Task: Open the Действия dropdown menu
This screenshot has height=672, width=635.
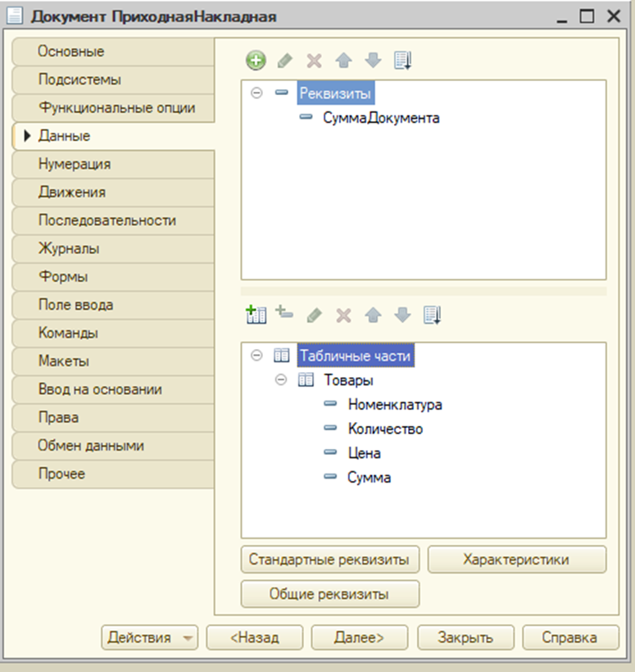Action: [x=150, y=638]
